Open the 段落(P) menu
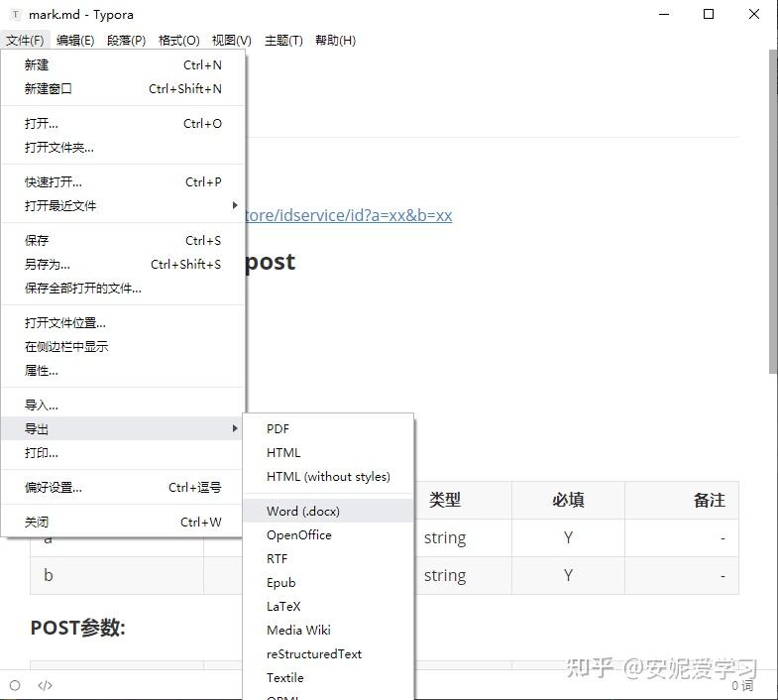 click(x=127, y=41)
